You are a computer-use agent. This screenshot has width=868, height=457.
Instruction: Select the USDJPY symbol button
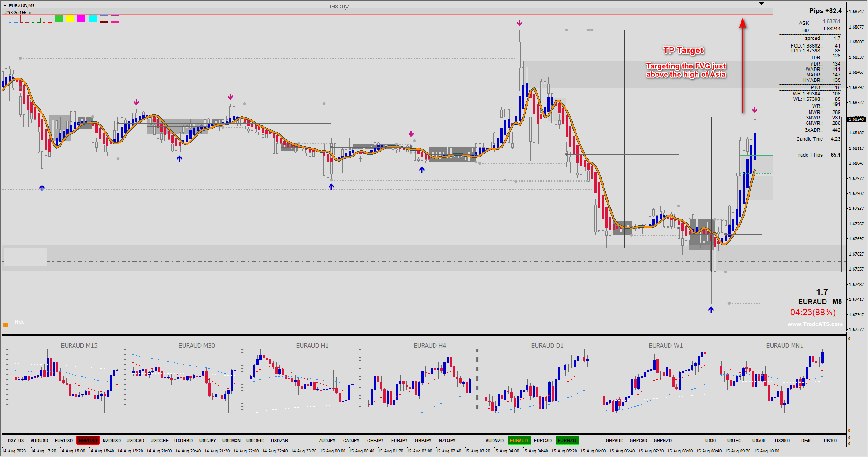(x=208, y=440)
